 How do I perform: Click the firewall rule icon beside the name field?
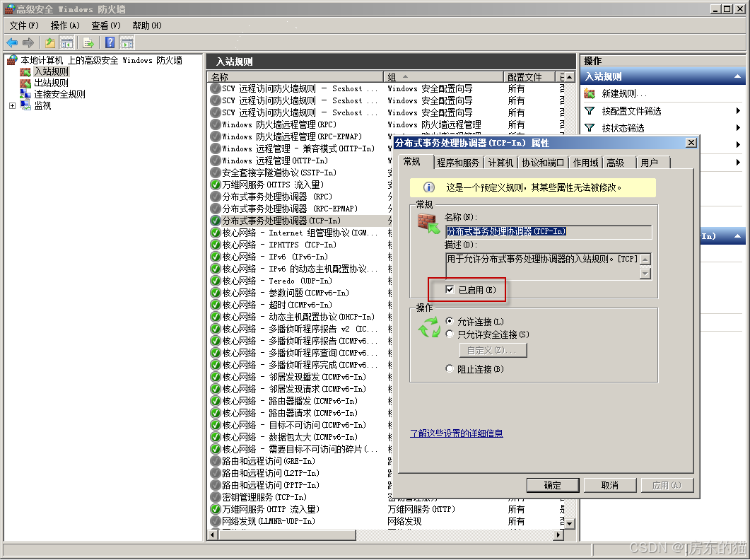click(428, 223)
